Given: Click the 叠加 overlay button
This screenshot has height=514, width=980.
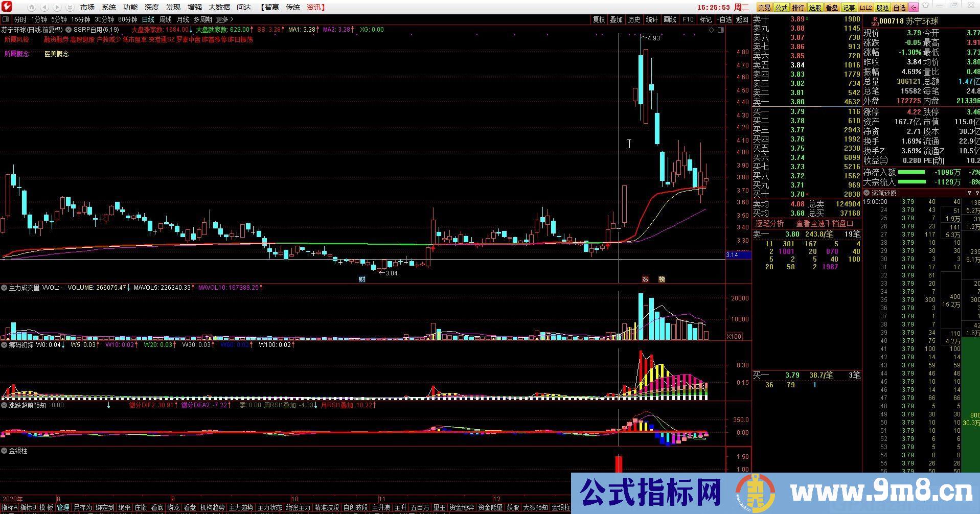Looking at the screenshot, I should tap(617, 19).
